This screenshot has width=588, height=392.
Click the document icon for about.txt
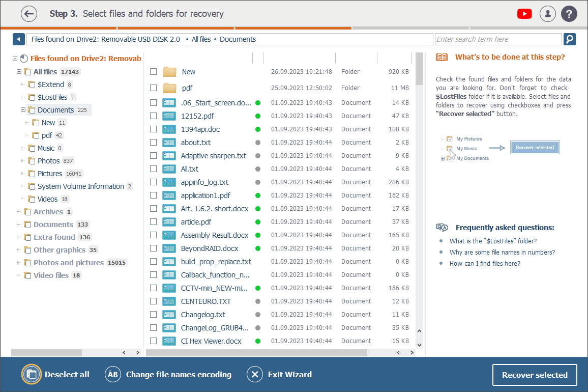tap(169, 143)
